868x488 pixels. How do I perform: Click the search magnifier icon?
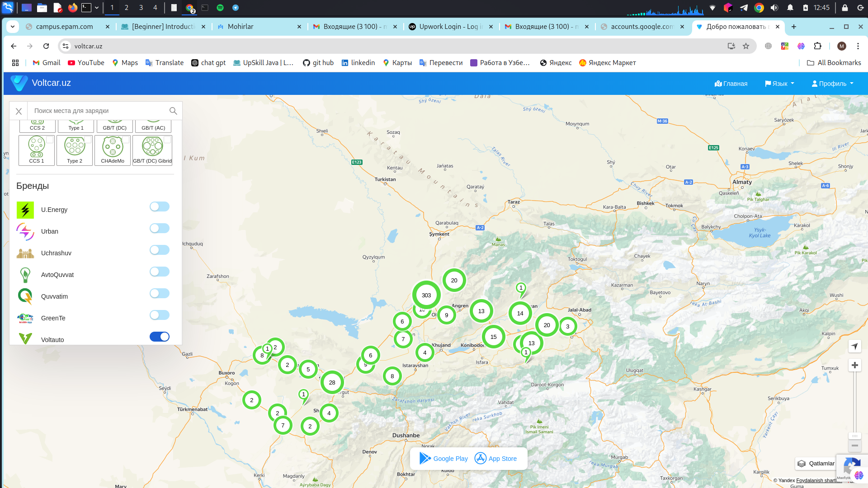173,111
